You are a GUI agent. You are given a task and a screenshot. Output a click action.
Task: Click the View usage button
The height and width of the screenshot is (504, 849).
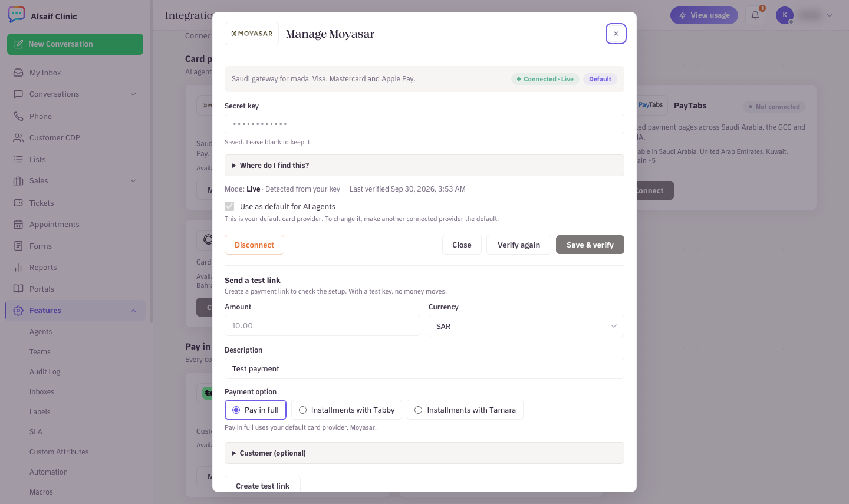(x=704, y=15)
